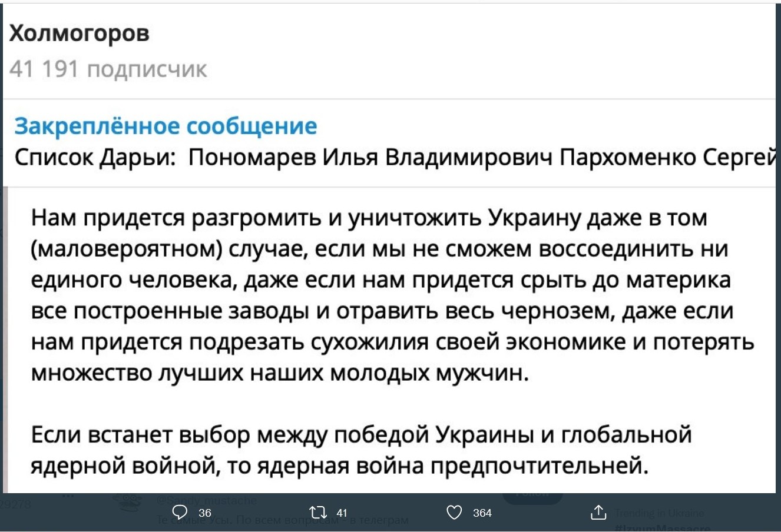This screenshot has height=532, width=781.
Task: Click the 41 retweets count
Action: point(342,513)
